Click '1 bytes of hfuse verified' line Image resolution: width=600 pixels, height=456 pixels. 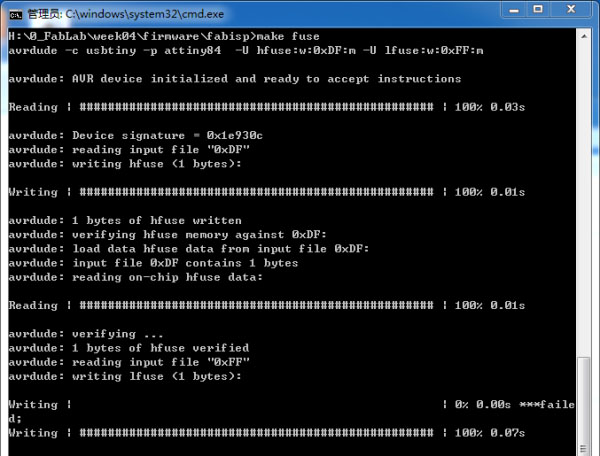pyautogui.click(x=129, y=348)
